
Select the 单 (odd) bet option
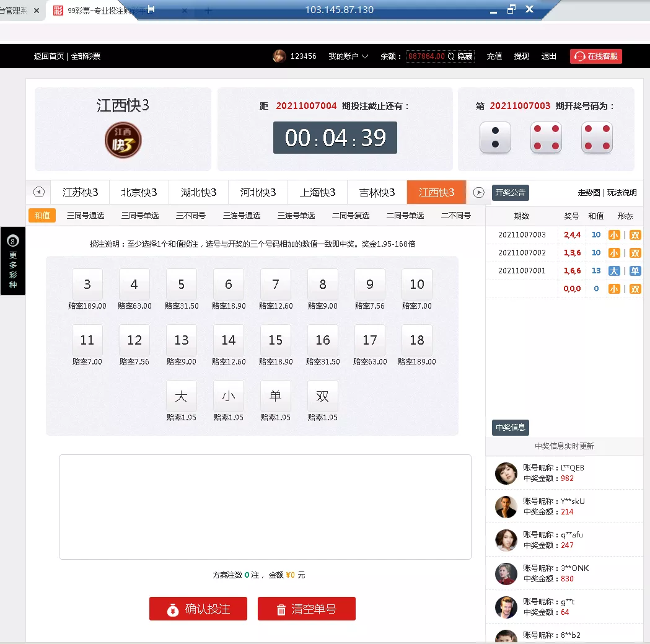pyautogui.click(x=275, y=396)
